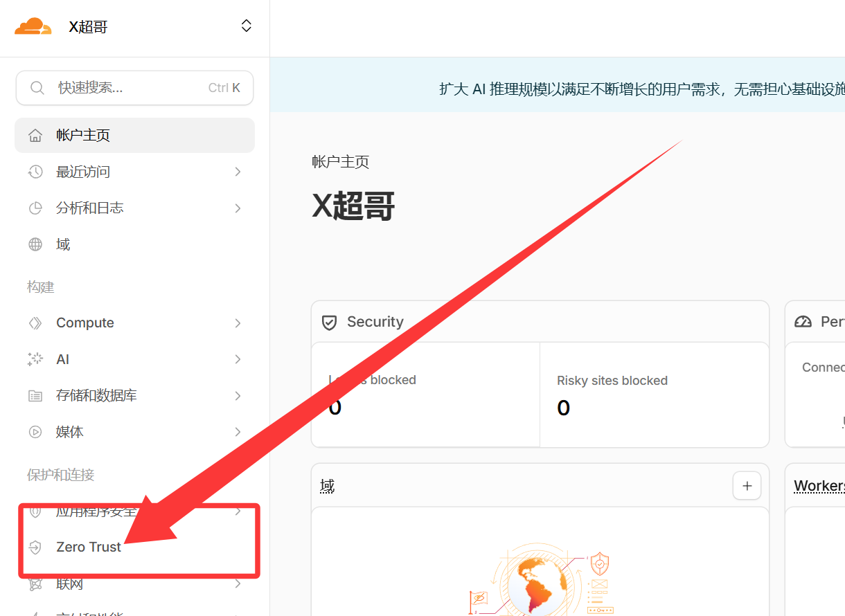
Task: Open the X超哥 account switcher dropdown
Action: (246, 26)
